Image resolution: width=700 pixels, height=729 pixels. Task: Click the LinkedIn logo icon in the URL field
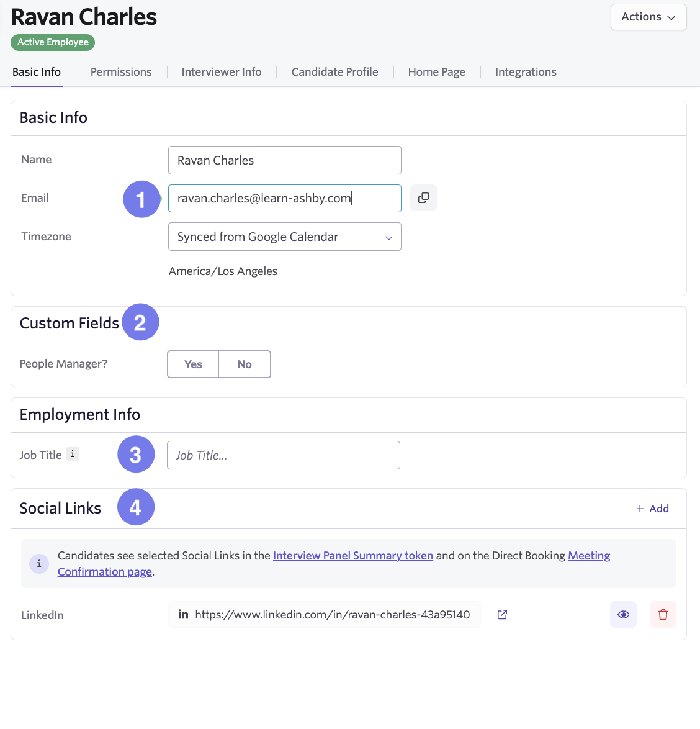point(184,615)
